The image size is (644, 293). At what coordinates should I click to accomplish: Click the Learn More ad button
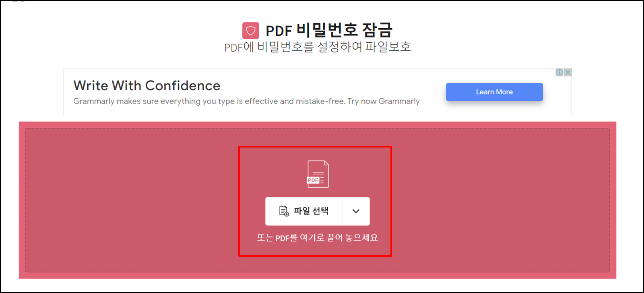click(x=494, y=92)
